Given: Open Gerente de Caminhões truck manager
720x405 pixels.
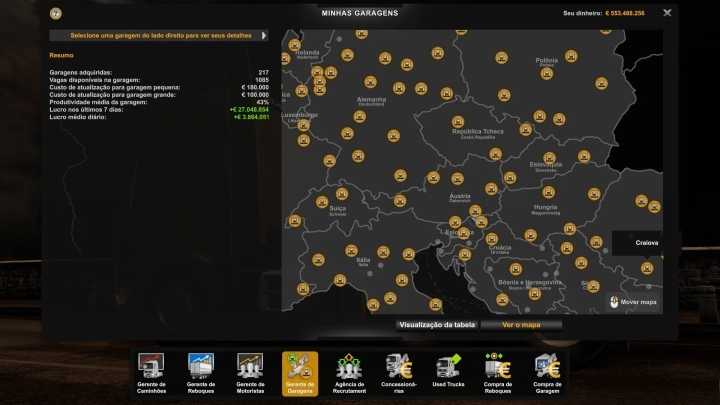Looking at the screenshot, I should 151,373.
